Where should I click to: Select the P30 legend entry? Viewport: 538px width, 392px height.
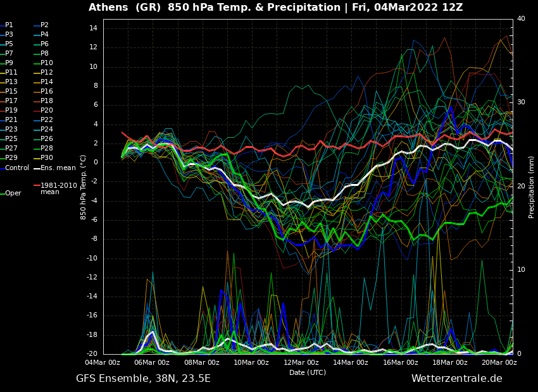click(47, 157)
